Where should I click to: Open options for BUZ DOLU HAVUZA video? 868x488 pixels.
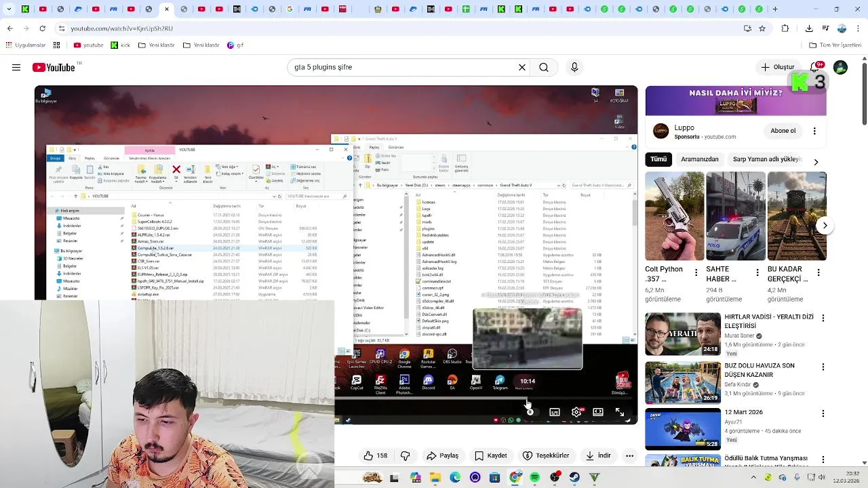pos(823,367)
